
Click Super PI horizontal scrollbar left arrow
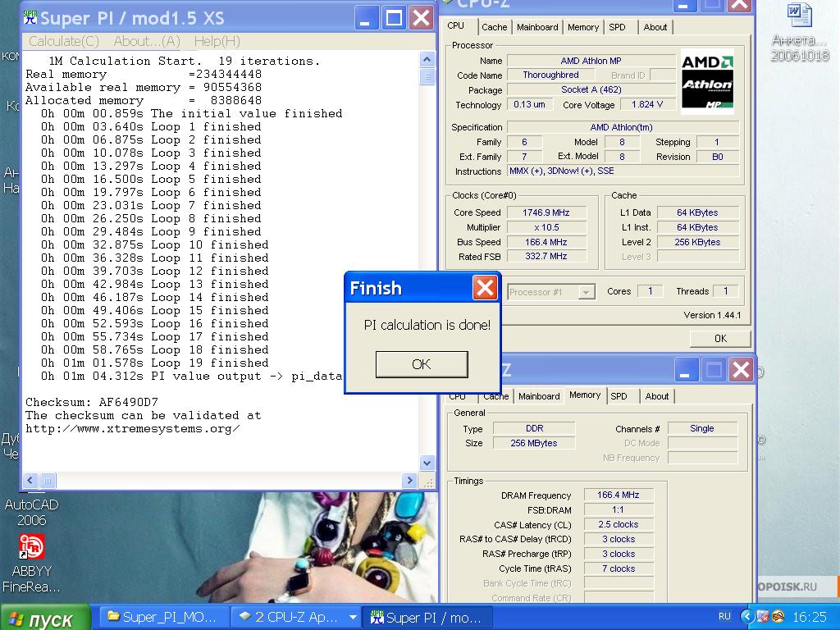(30, 481)
